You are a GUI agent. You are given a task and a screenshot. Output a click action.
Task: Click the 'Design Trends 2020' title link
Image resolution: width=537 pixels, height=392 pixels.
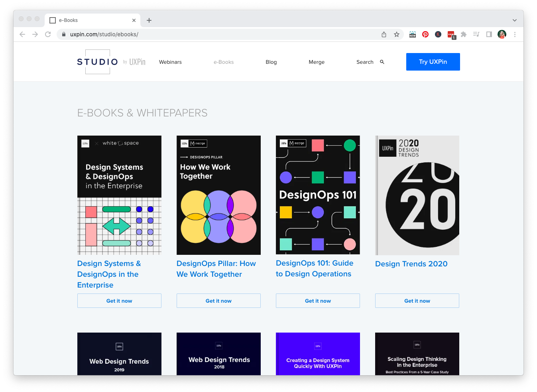tap(411, 264)
